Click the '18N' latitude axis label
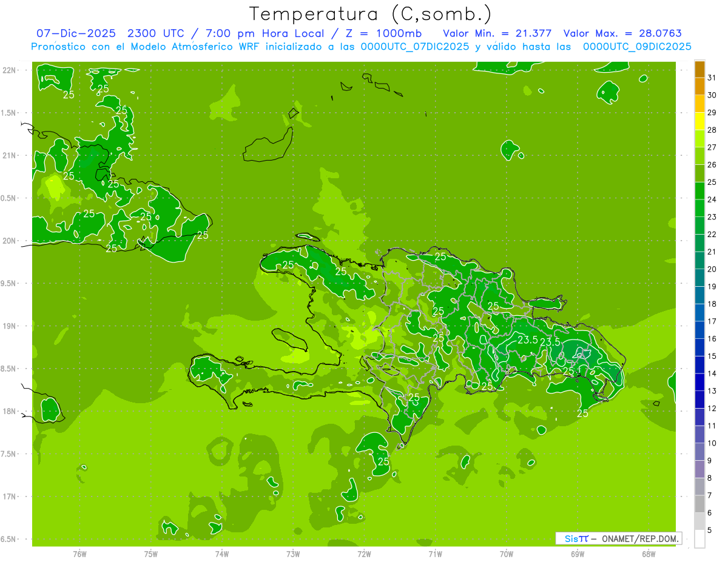 9,411
